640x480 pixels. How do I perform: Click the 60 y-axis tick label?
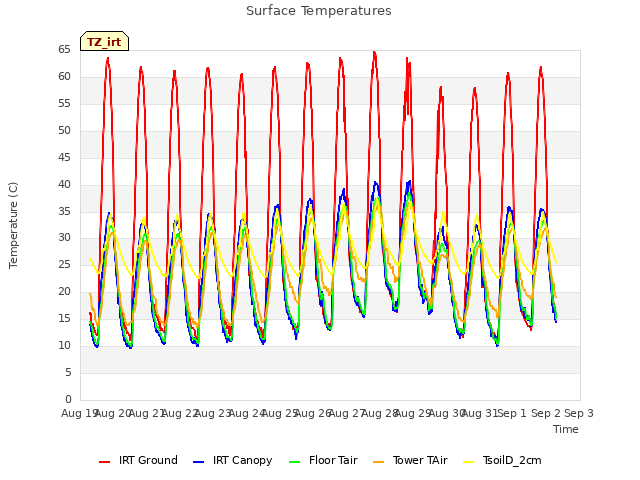(64, 77)
